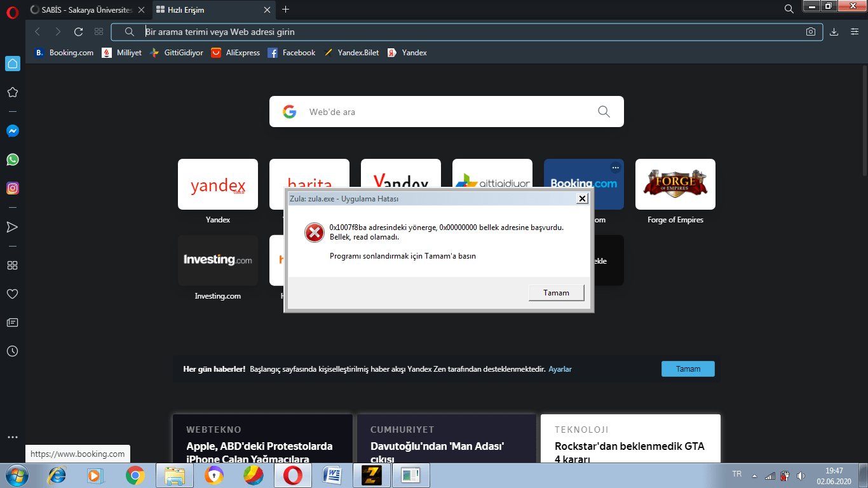Open Microsoft Word from the taskbar
Viewport: 868px width, 488px height.
332,475
